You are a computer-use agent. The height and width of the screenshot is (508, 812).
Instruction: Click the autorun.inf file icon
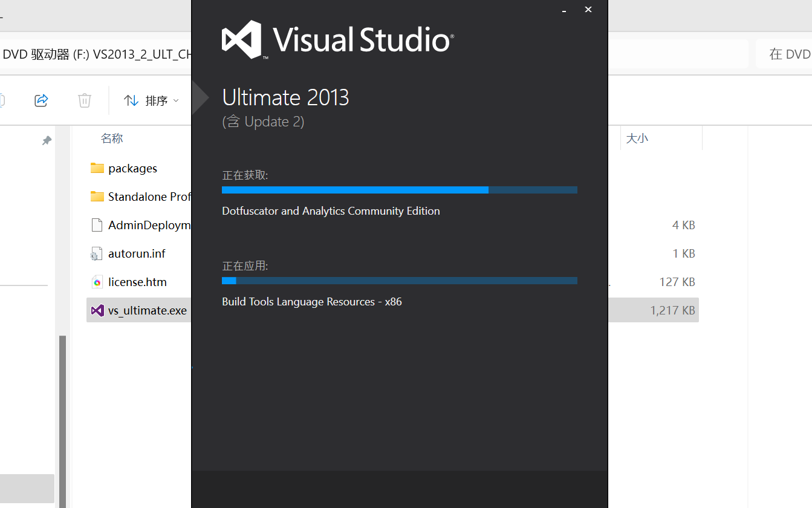point(97,253)
